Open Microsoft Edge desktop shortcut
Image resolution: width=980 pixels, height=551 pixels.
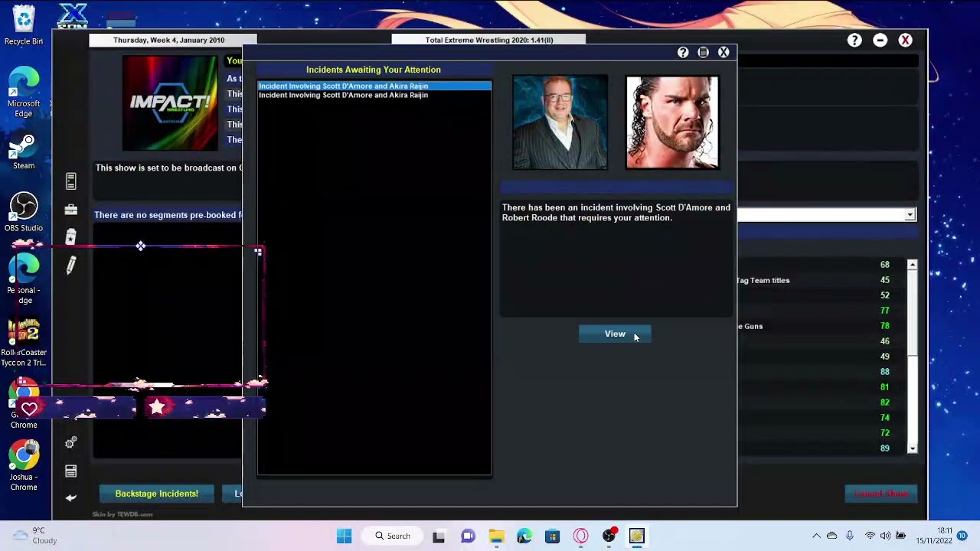coord(24,92)
